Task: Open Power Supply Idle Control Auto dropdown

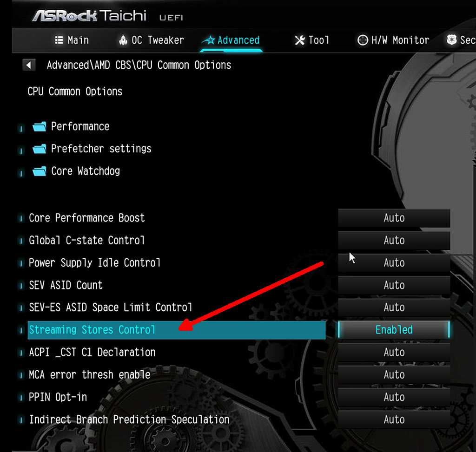Action: pyautogui.click(x=394, y=263)
